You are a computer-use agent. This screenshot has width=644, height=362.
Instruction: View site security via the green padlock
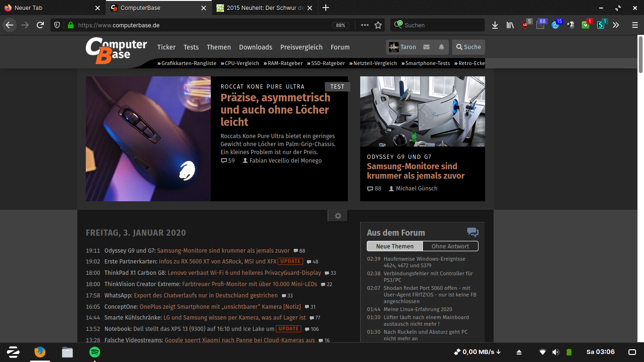click(70, 25)
